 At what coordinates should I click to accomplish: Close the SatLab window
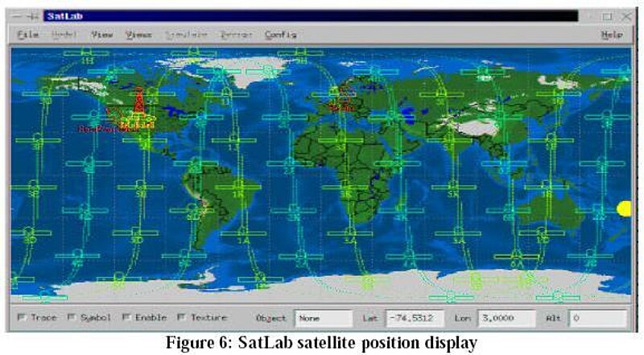[626, 16]
